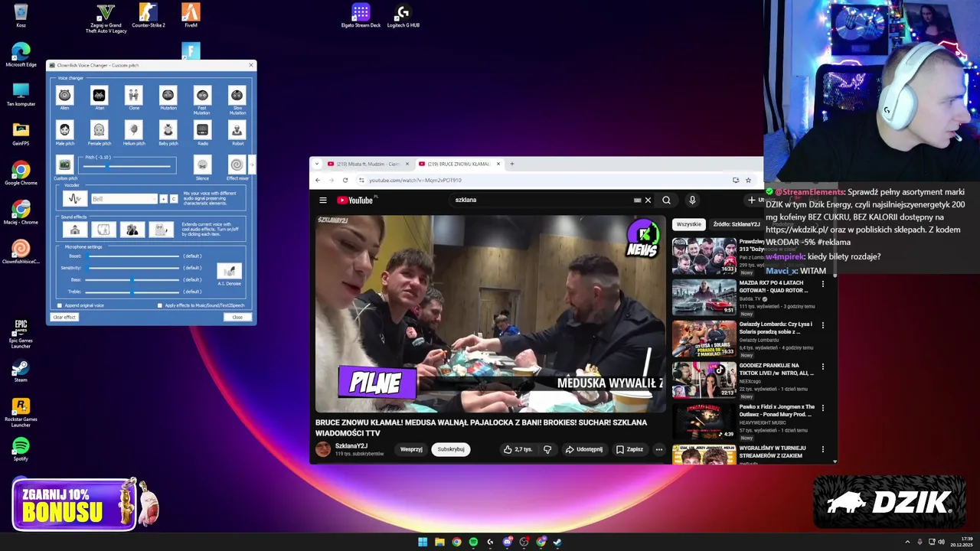Open Windows Start menu

(x=423, y=542)
